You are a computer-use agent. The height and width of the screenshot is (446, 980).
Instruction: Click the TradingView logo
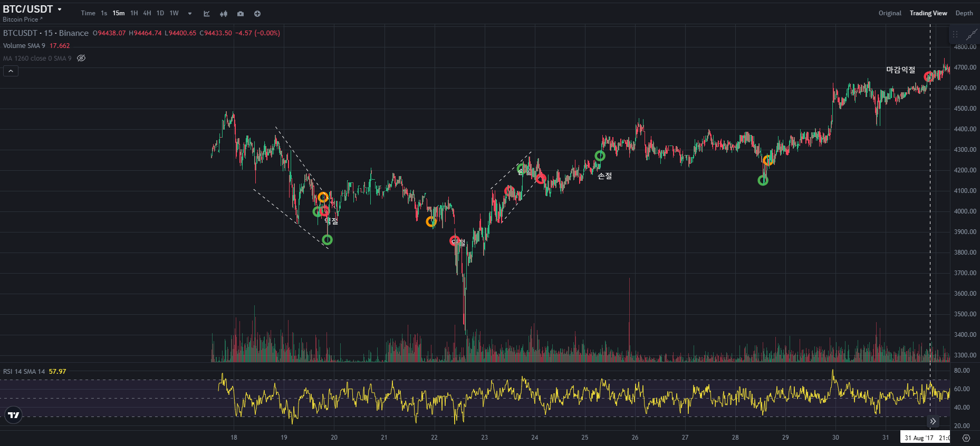[14, 415]
